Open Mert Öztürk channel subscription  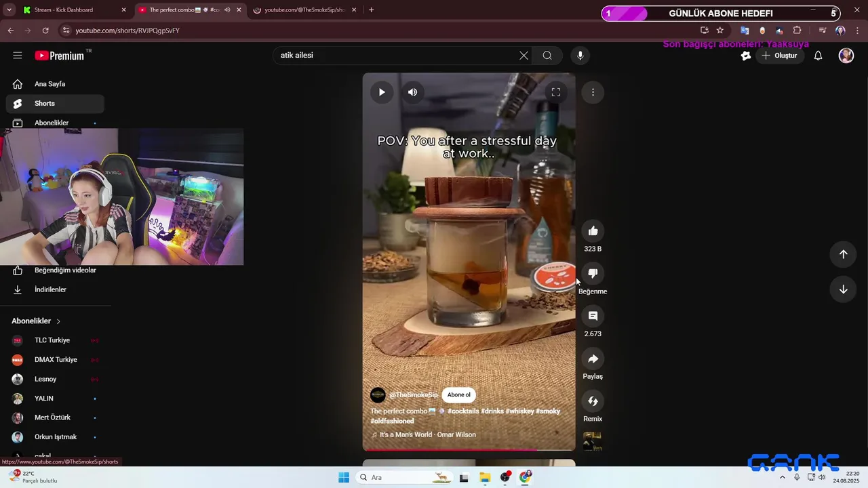coord(55,418)
